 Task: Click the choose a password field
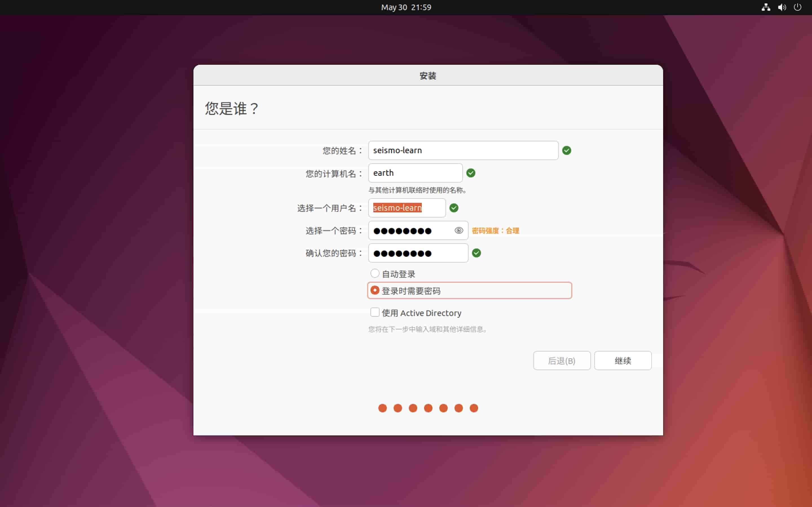(411, 230)
